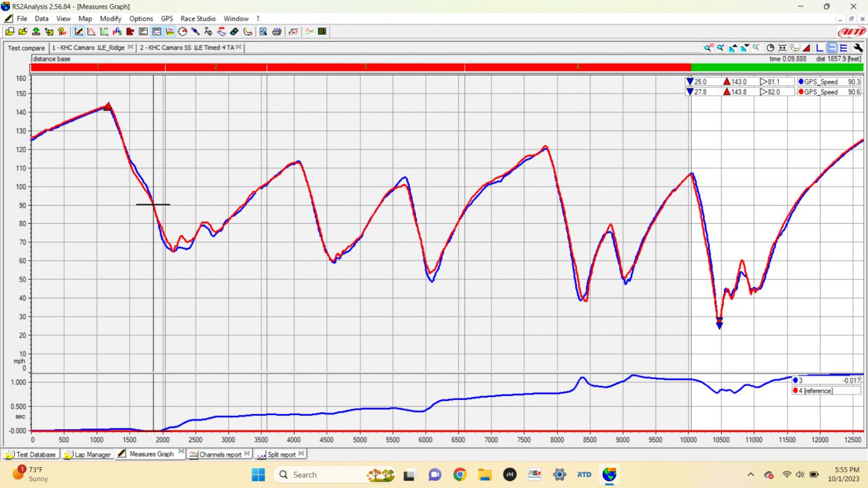Open graph settings wrench icon

(x=858, y=48)
